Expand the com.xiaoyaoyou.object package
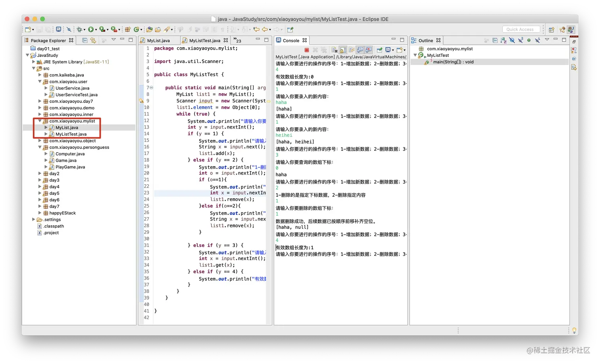Image resolution: width=600 pixels, height=364 pixels. point(40,141)
